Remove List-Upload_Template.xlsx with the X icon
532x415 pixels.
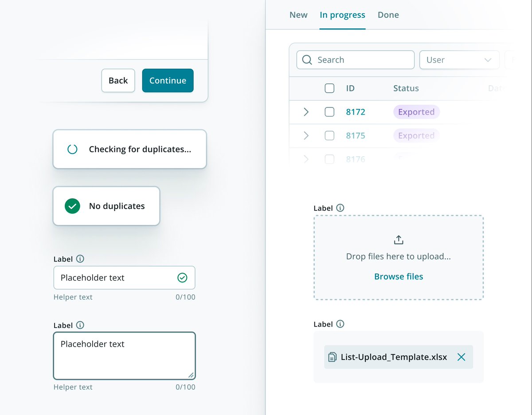tap(461, 357)
